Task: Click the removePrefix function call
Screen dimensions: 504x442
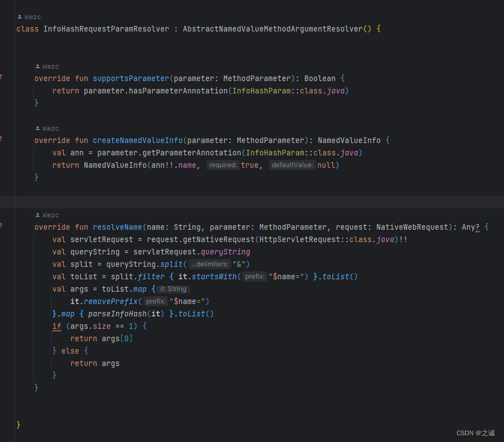Action: [x=111, y=301]
